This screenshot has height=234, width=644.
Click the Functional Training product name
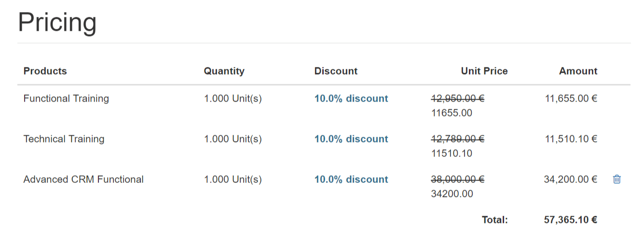coord(66,99)
